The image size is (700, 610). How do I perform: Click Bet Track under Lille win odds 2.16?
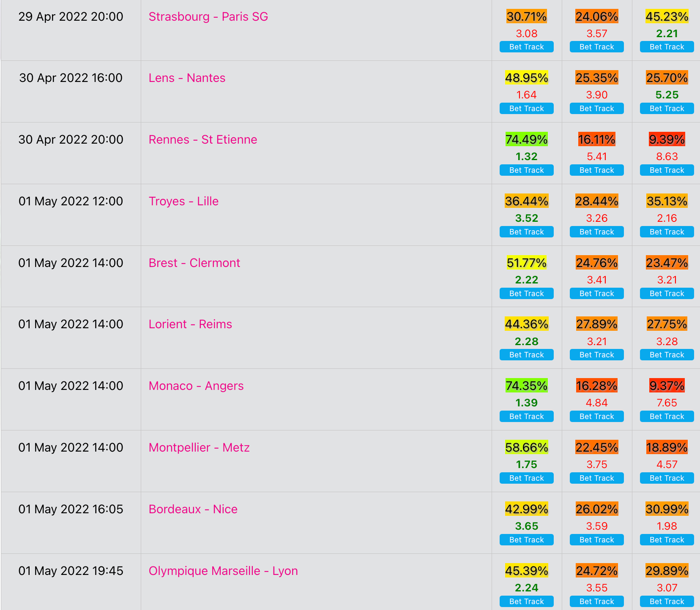click(x=667, y=232)
